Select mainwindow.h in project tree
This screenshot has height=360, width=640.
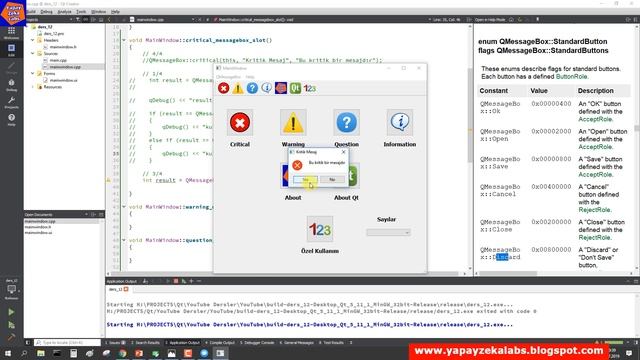(x=63, y=47)
